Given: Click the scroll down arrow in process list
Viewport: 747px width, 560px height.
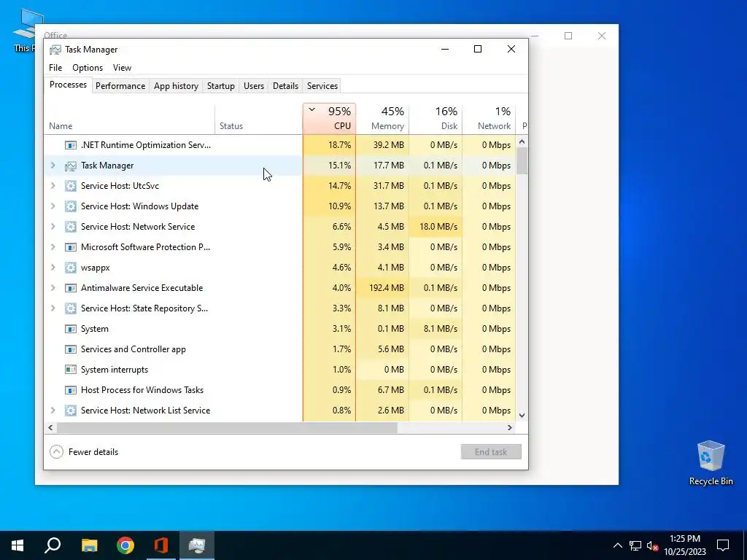Looking at the screenshot, I should pyautogui.click(x=522, y=415).
